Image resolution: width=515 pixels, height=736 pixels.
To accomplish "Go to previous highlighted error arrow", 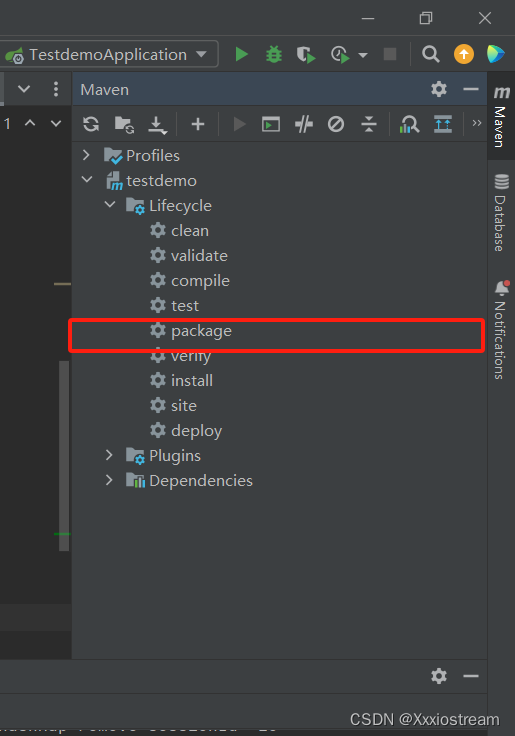I will [x=30, y=123].
